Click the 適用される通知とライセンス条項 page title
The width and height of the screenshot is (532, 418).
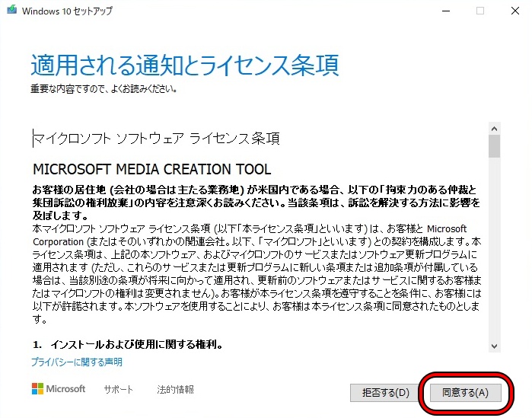point(185,65)
